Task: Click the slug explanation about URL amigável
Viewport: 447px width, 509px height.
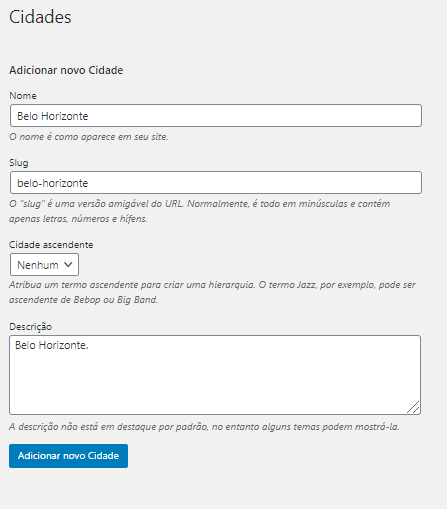Action: (x=199, y=211)
